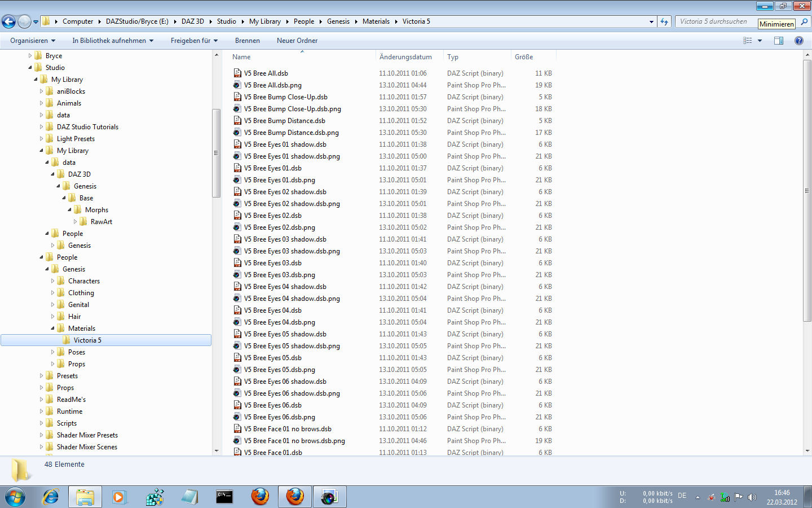This screenshot has height=508, width=812.
Task: Select the Clothing folder in tree
Action: pyautogui.click(x=81, y=293)
